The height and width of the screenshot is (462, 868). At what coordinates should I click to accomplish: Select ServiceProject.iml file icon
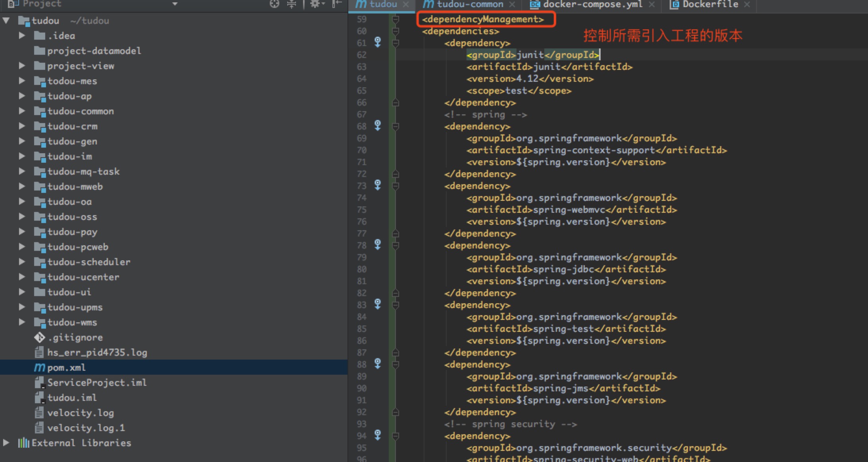pos(40,383)
